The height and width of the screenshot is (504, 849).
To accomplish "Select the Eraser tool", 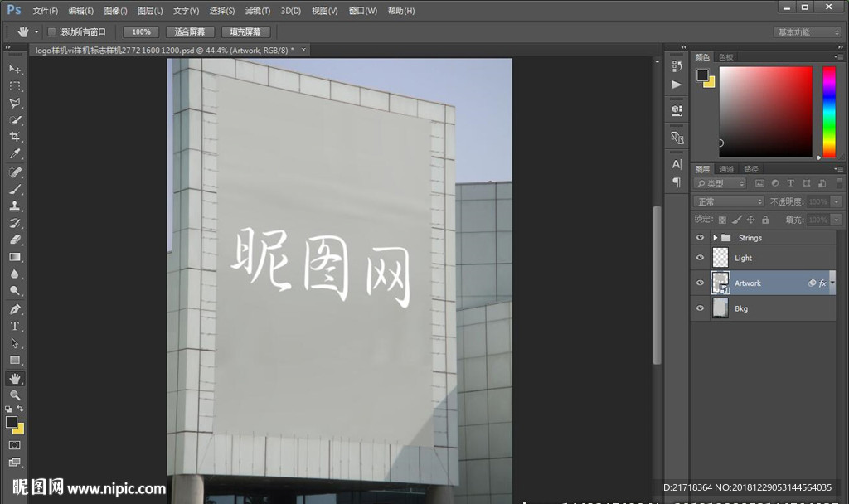I will click(x=15, y=240).
